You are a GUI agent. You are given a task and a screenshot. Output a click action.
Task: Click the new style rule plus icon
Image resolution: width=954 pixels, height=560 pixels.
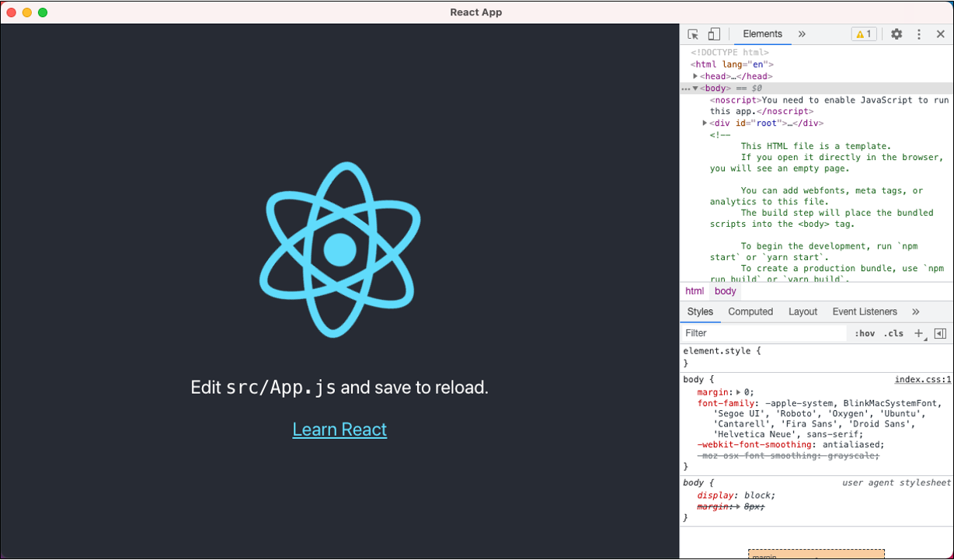tap(918, 332)
